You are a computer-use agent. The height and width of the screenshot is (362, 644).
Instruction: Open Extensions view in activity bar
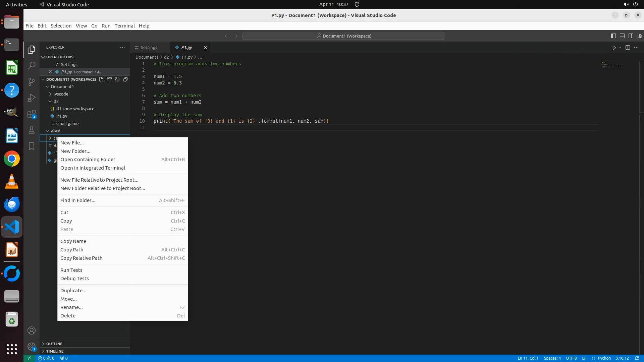(x=32, y=114)
